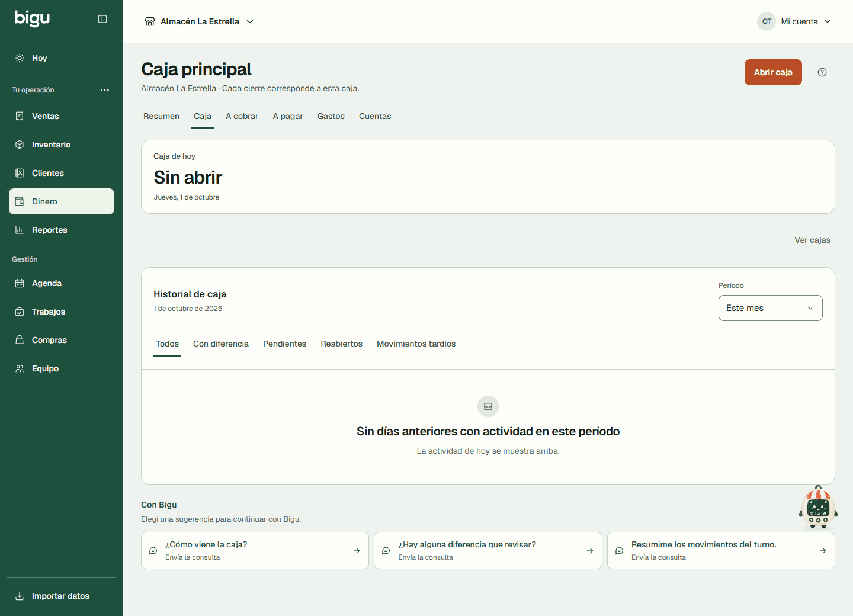This screenshot has height=616, width=853.
Task: Click the help question mark icon
Action: click(x=822, y=72)
